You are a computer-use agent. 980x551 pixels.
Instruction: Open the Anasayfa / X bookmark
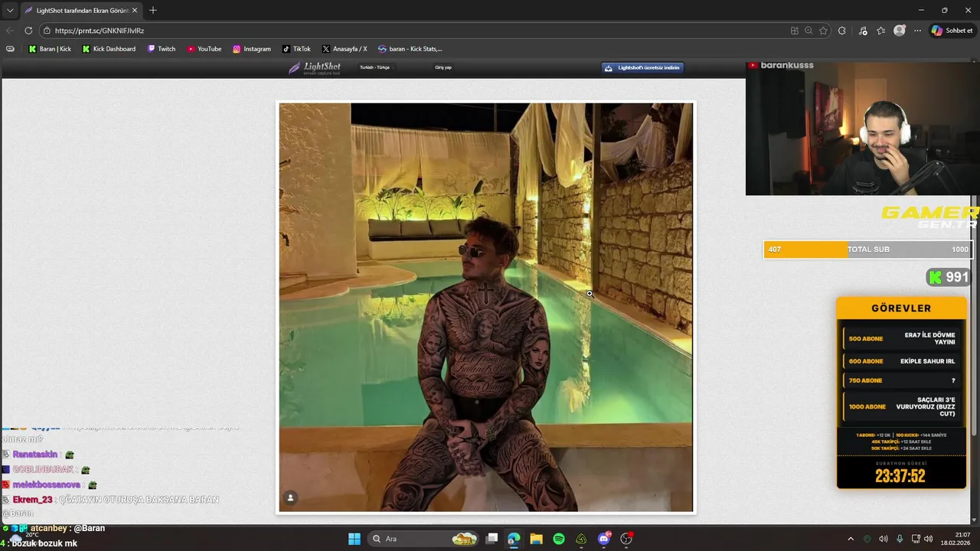click(345, 49)
